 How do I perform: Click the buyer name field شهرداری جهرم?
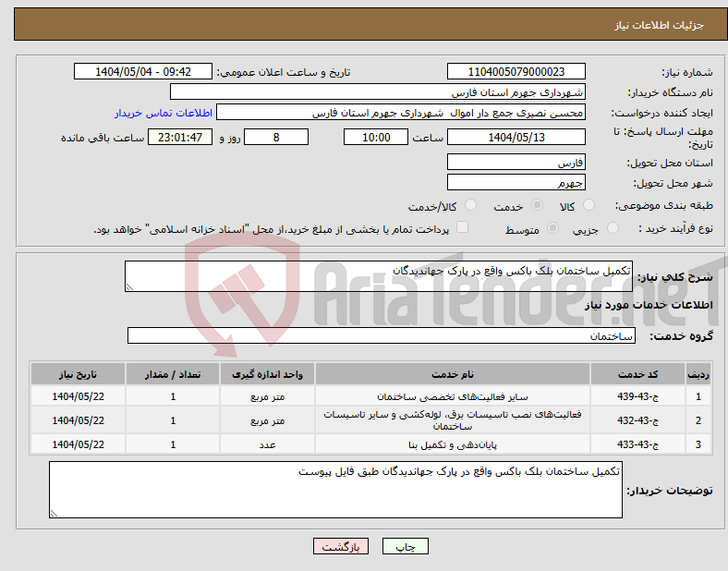coord(378,91)
